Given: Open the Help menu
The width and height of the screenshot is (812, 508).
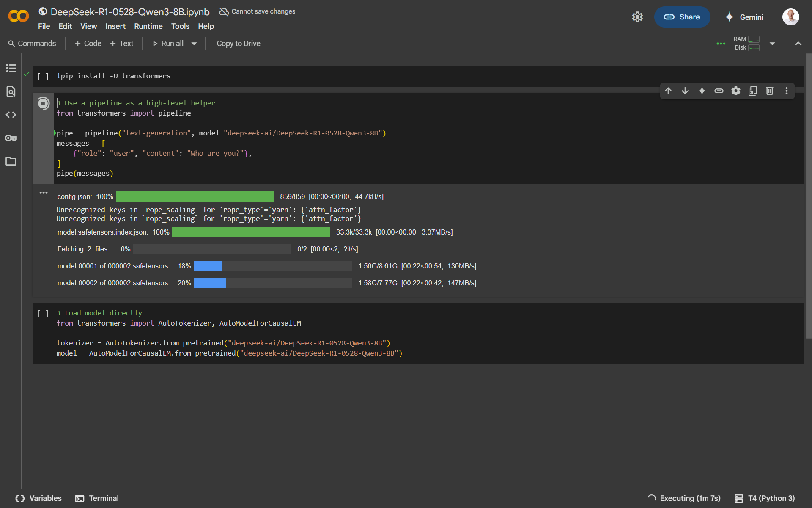Looking at the screenshot, I should coord(206,26).
